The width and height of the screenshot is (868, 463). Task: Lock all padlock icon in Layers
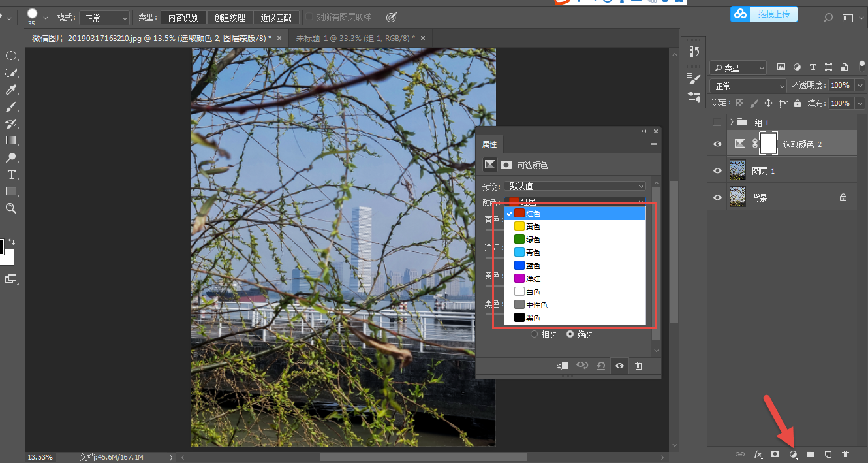click(x=798, y=103)
